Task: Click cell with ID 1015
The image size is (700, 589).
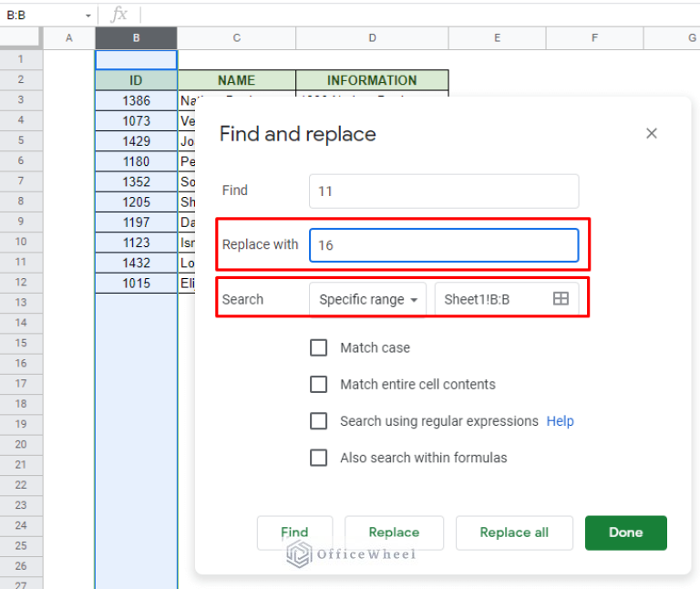Action: 136,284
